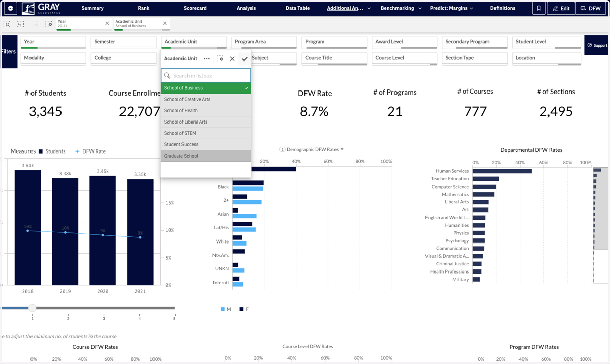Select Graduate School option

pyautogui.click(x=206, y=156)
